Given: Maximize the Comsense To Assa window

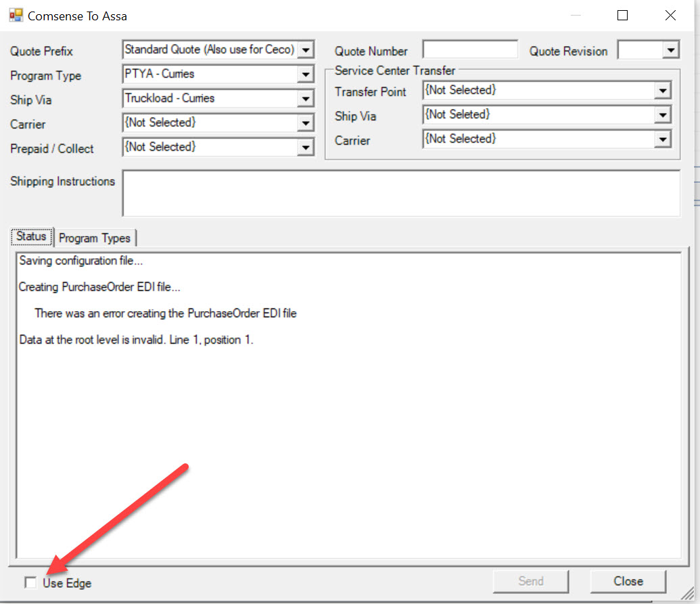Looking at the screenshot, I should 622,16.
